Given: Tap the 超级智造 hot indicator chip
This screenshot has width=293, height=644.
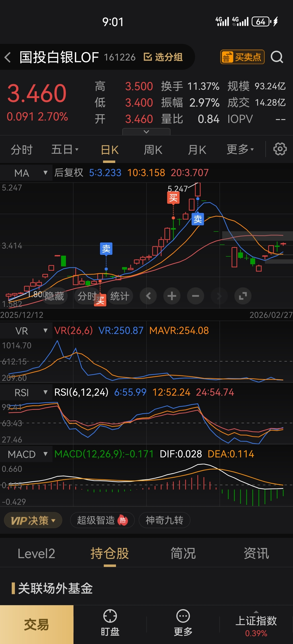Looking at the screenshot, I should (x=102, y=520).
